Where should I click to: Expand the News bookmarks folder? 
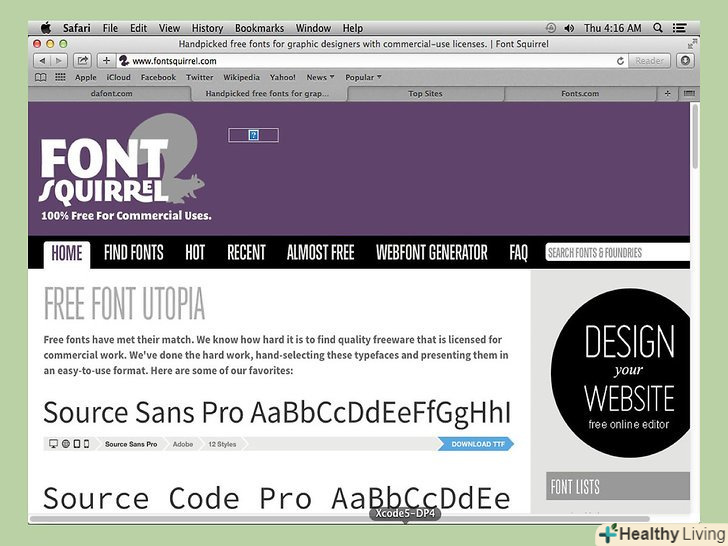point(320,78)
